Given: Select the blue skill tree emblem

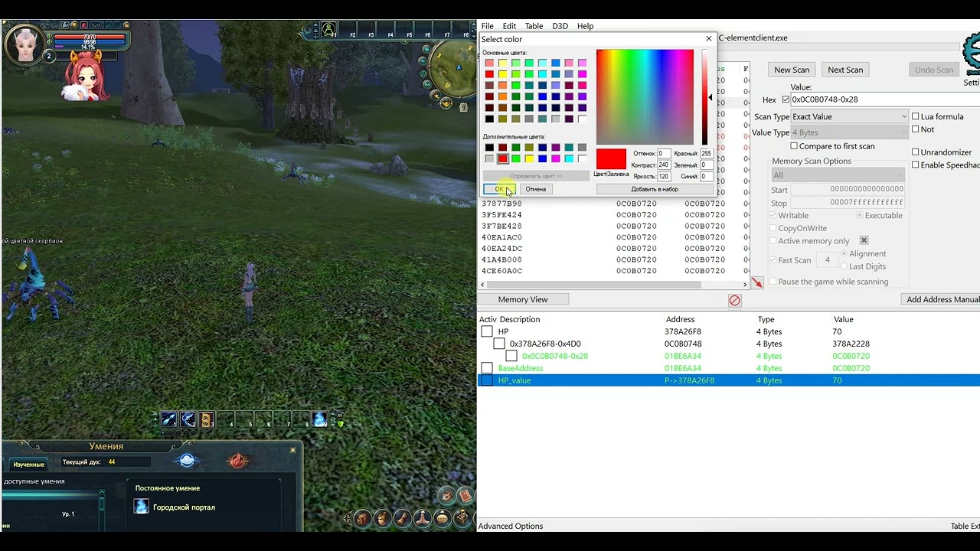Looking at the screenshot, I should tap(187, 461).
